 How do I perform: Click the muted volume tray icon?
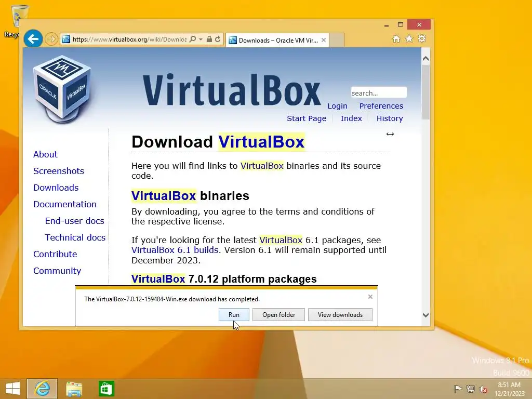click(x=483, y=389)
